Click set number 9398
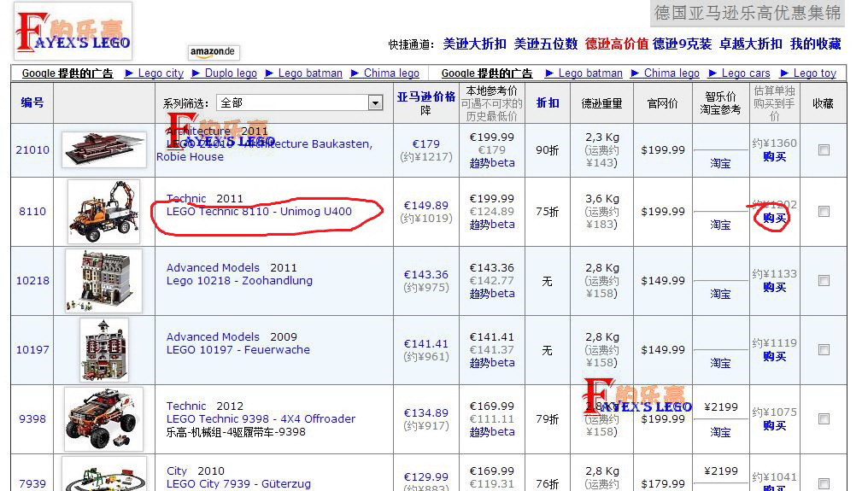The width and height of the screenshot is (868, 491). pyautogui.click(x=32, y=419)
